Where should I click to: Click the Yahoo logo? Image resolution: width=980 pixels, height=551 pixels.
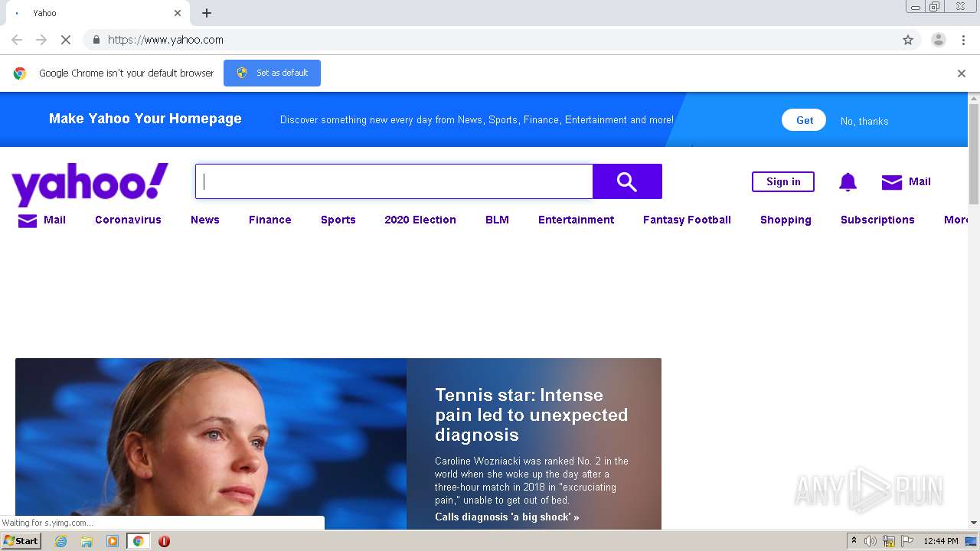coord(90,184)
